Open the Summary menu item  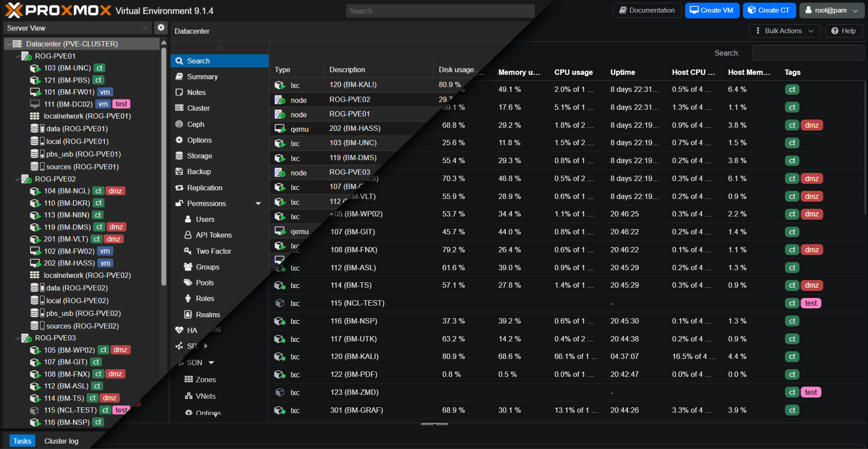[202, 77]
